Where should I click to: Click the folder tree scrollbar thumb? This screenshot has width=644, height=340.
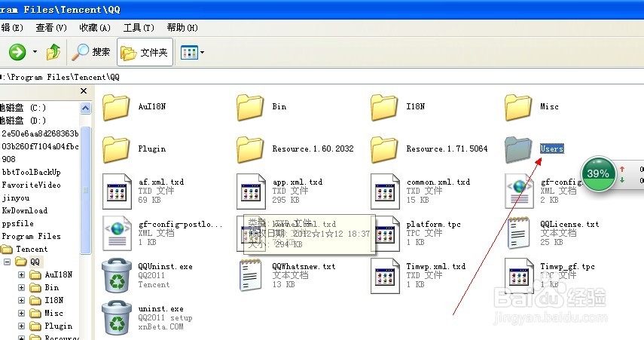pyautogui.click(x=85, y=190)
